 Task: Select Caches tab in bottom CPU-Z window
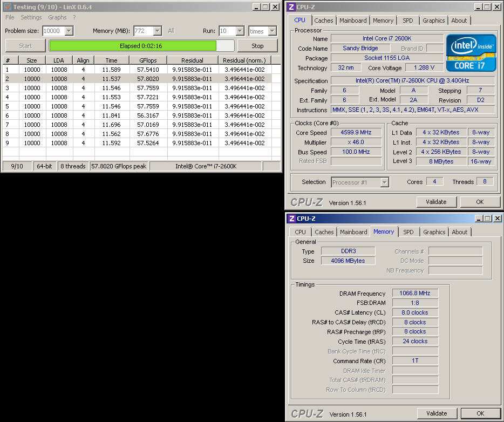324,232
